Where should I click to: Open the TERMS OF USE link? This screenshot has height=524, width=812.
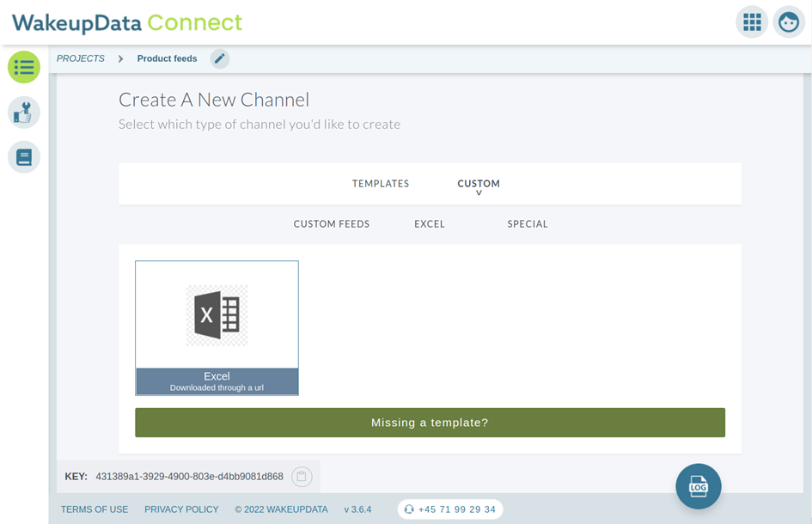coord(95,509)
